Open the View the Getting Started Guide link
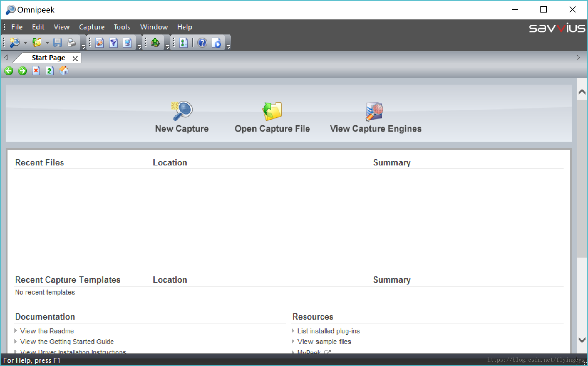 67,342
